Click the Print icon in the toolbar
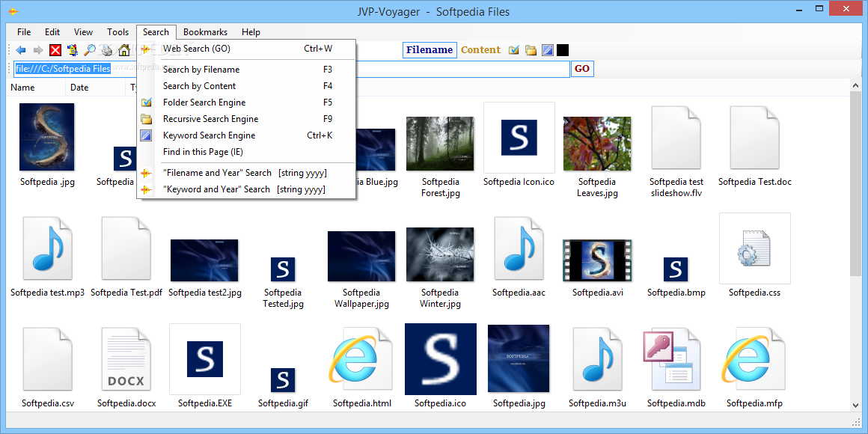The height and width of the screenshot is (434, 868). click(x=107, y=50)
